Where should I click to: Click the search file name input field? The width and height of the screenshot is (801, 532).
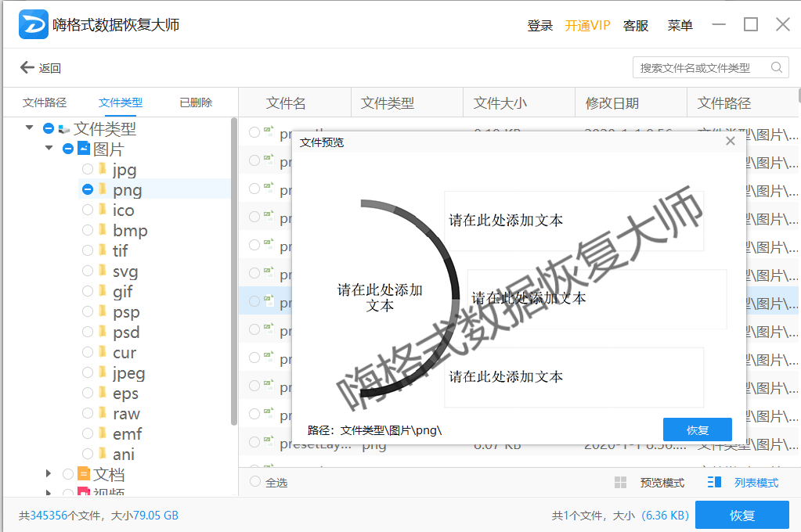coord(711,67)
